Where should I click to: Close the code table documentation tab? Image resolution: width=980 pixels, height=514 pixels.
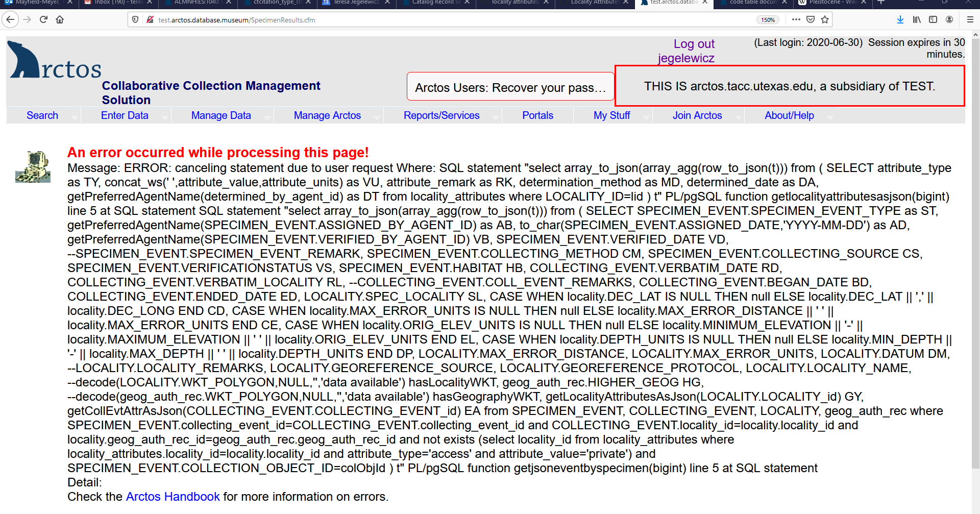click(785, 3)
